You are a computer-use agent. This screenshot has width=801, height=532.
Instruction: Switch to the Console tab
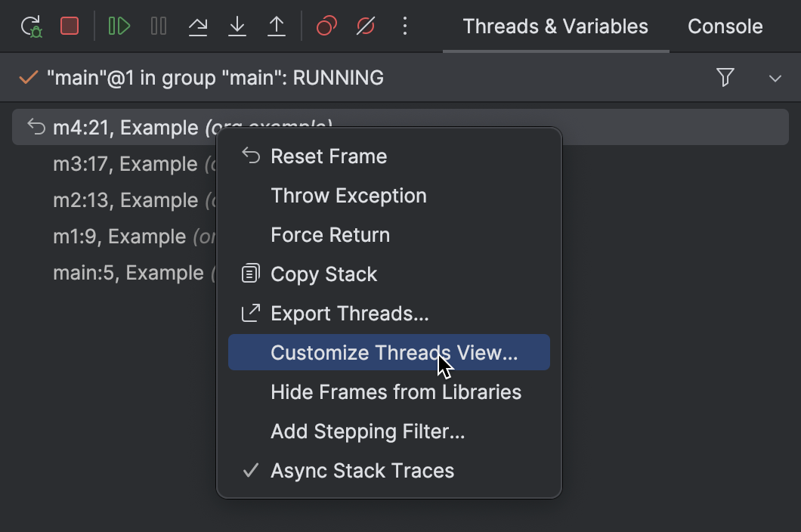click(724, 26)
